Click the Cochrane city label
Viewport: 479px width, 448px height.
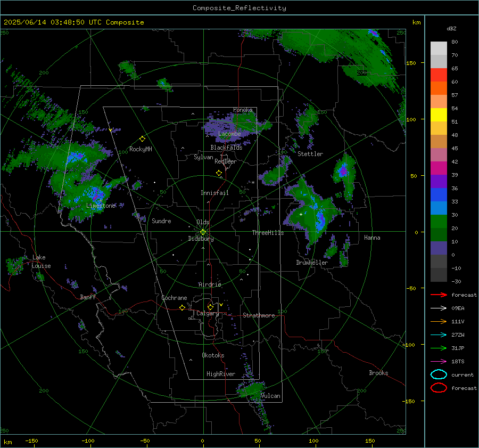[x=174, y=298]
